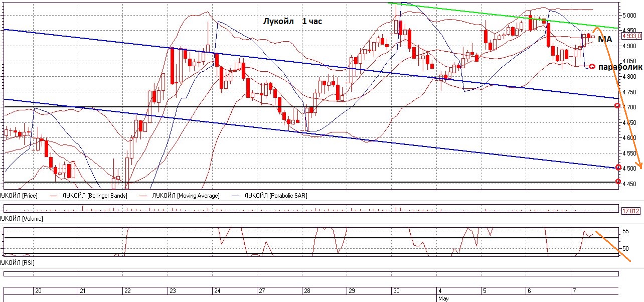Click the 4 600 price axis label
Image resolution: width=644 pixels, height=302 pixels.
coord(629,138)
